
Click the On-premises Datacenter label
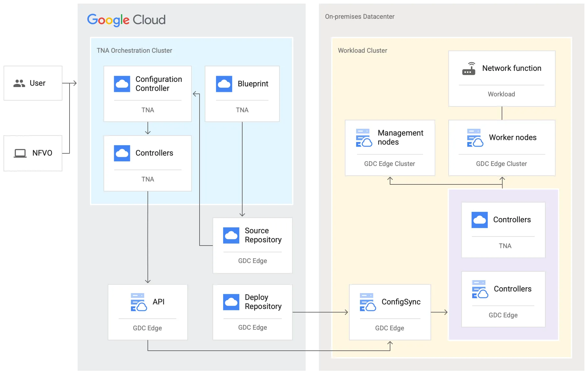click(x=359, y=16)
